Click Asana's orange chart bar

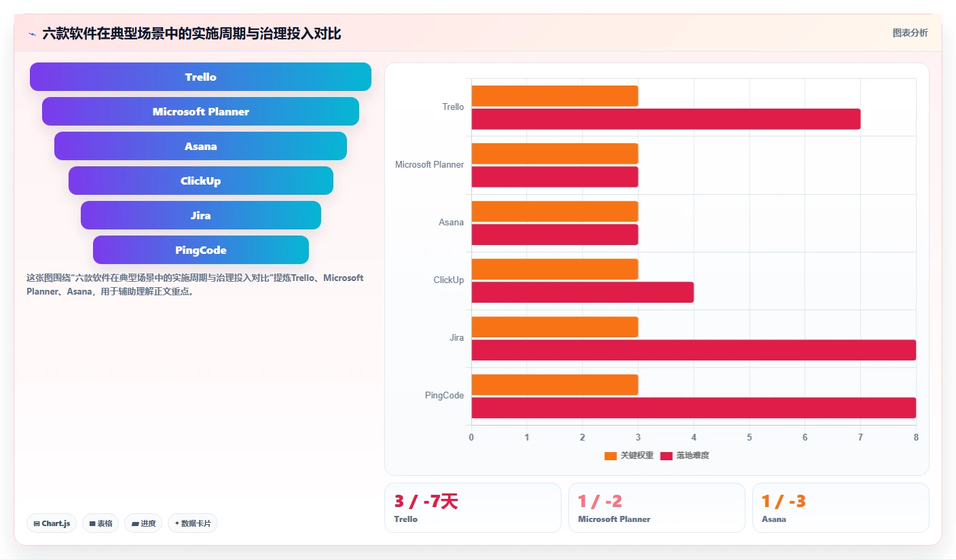pyautogui.click(x=555, y=211)
